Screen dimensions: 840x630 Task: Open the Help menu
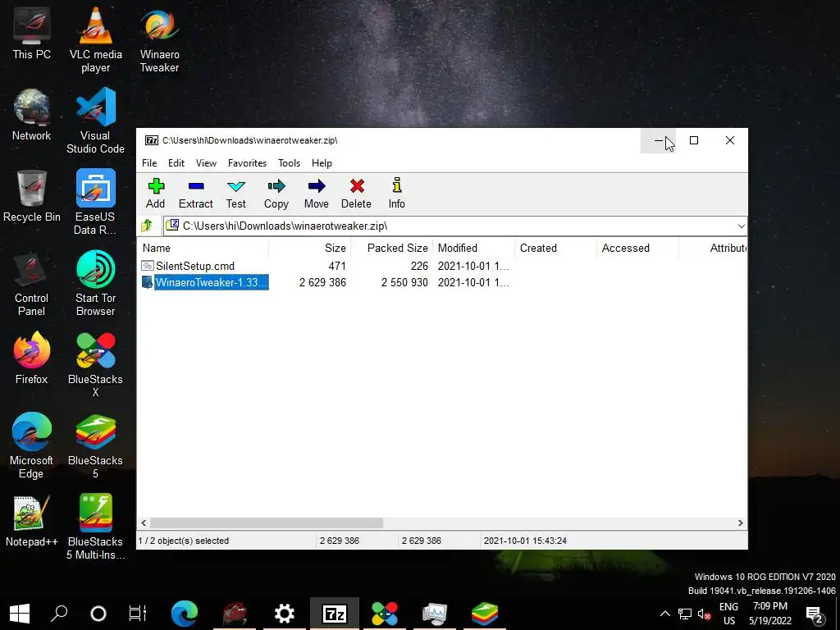click(322, 163)
